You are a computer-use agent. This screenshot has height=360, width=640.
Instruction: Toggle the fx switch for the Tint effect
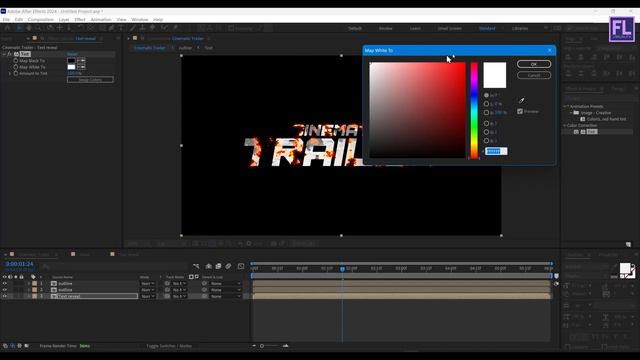point(9,54)
